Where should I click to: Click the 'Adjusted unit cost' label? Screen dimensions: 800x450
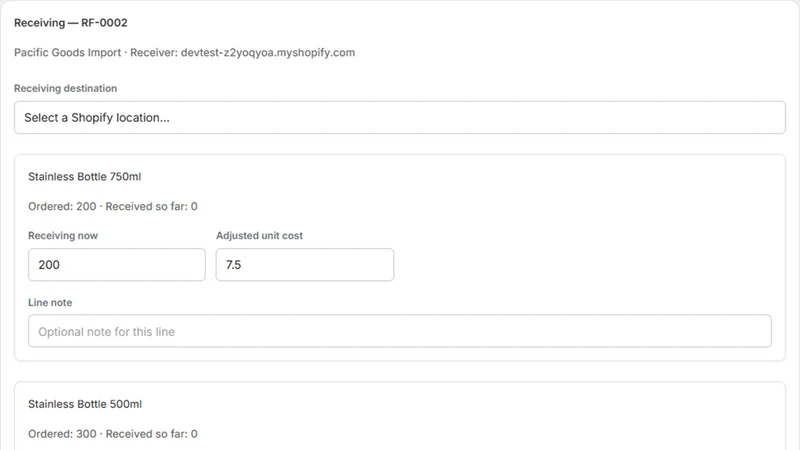point(259,236)
